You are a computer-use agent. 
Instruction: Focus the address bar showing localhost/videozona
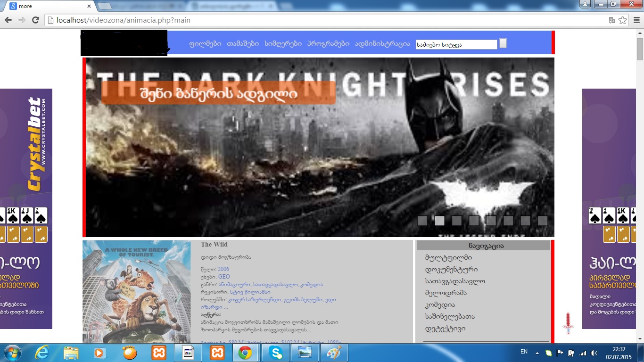[x=325, y=20]
